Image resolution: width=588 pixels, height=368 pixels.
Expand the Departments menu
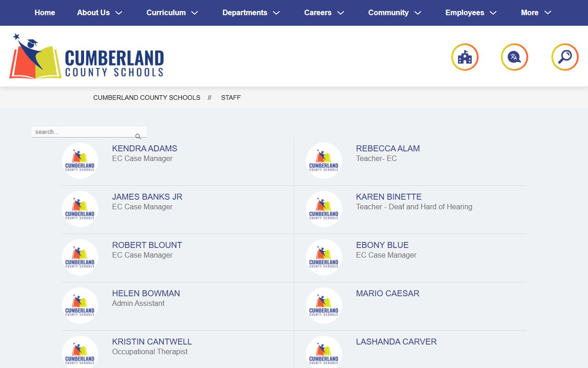(x=251, y=13)
